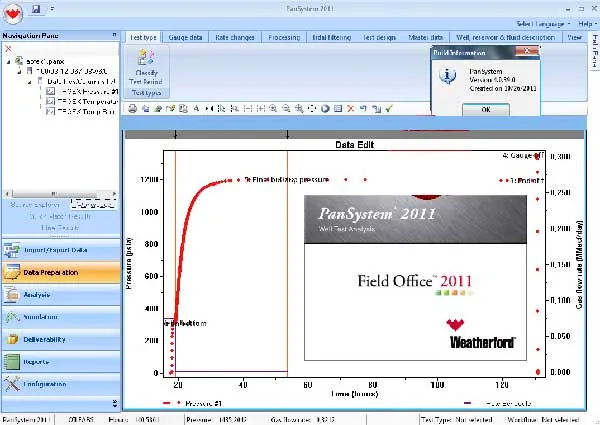Toggle checkbox of TPR Temperature item
Viewport: 600px width, 425px height.
[x=50, y=101]
